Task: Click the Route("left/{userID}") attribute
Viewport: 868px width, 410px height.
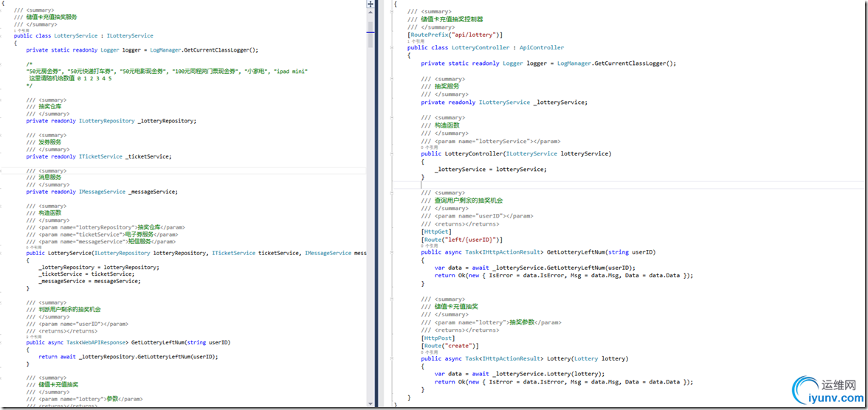Action: pos(462,240)
